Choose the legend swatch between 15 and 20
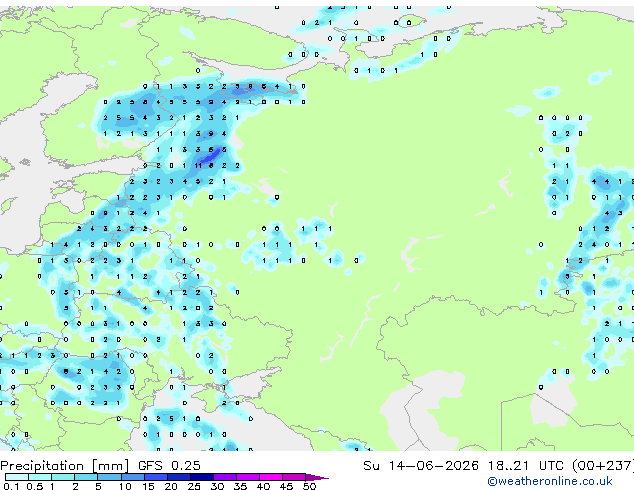This screenshot has height=490, width=634. click(x=156, y=477)
